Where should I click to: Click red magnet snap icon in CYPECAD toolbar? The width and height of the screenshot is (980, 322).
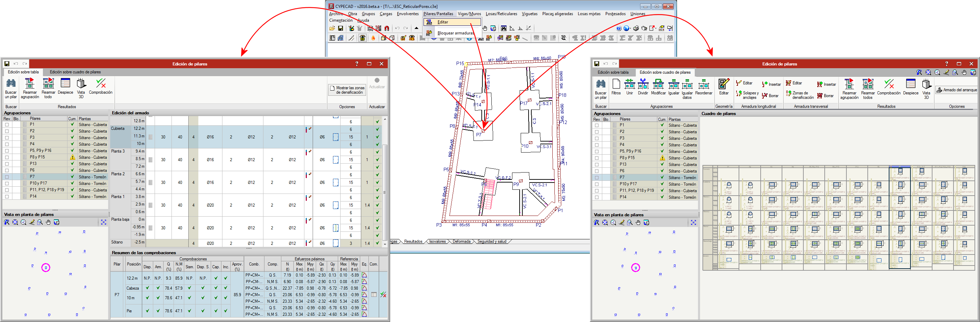tap(387, 28)
